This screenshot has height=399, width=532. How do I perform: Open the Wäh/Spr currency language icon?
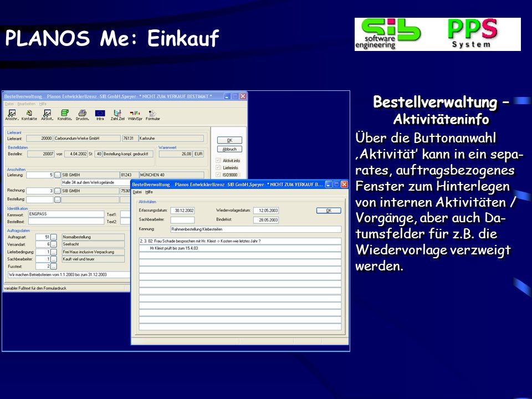pyautogui.click(x=135, y=115)
